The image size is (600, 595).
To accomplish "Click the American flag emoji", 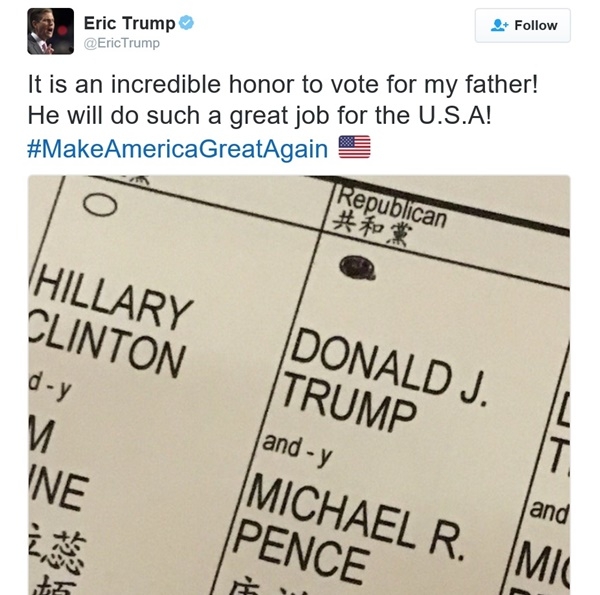I will [x=354, y=149].
